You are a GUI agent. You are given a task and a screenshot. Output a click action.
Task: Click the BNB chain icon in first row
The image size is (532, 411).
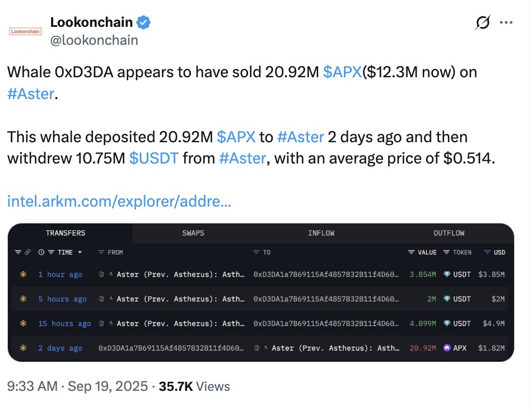click(24, 274)
